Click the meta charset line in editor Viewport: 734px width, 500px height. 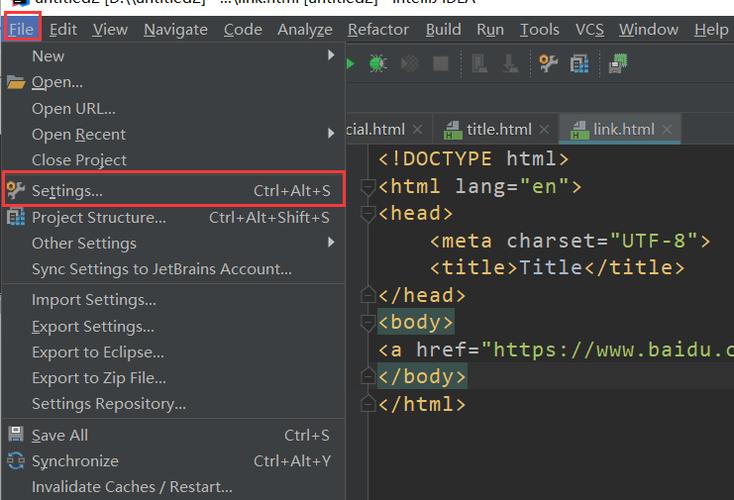(x=570, y=241)
